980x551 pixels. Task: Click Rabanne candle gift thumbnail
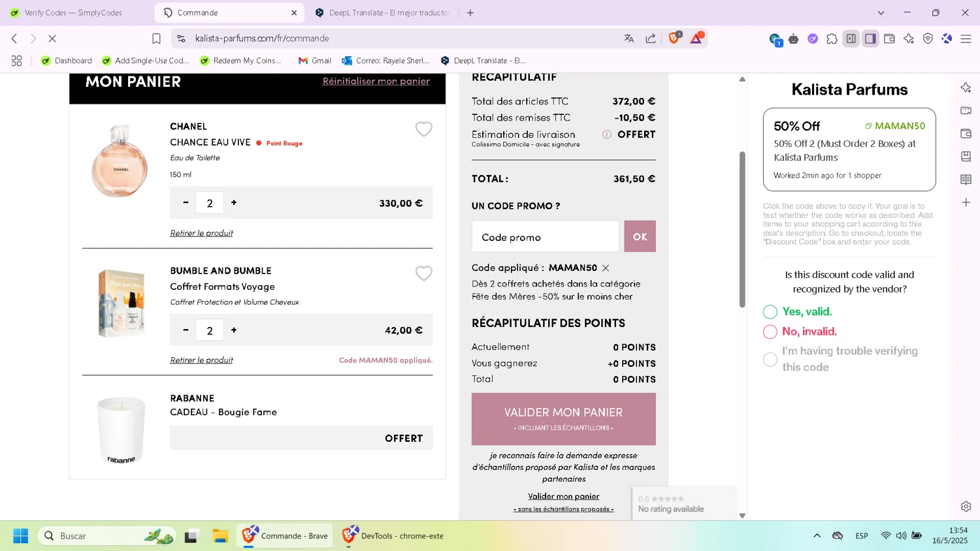click(121, 430)
